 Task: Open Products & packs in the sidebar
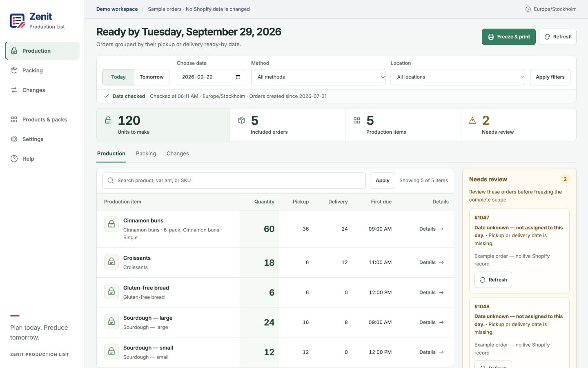click(x=42, y=119)
